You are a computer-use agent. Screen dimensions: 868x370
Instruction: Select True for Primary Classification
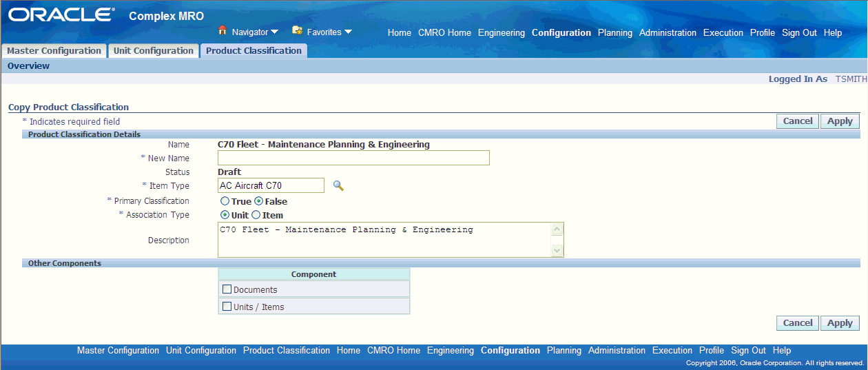tap(225, 202)
